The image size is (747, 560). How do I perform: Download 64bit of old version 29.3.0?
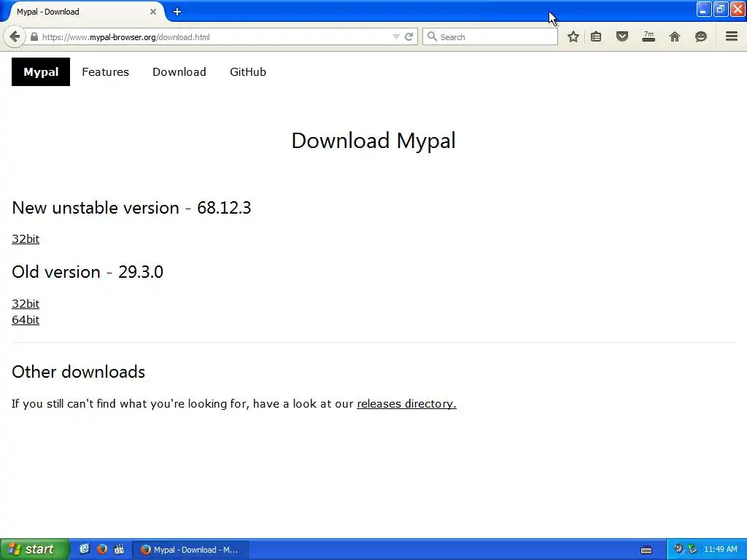[26, 319]
